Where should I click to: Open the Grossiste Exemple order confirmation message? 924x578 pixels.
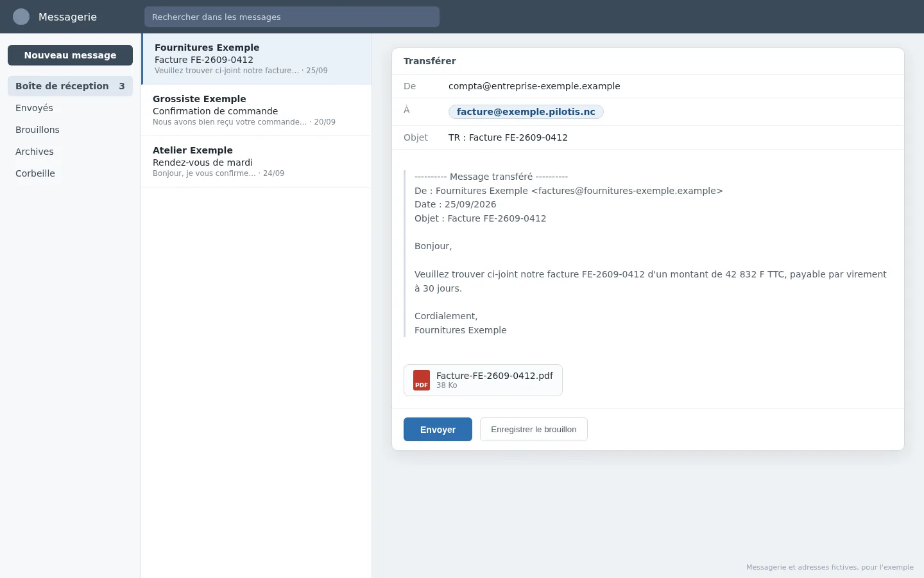[257, 110]
